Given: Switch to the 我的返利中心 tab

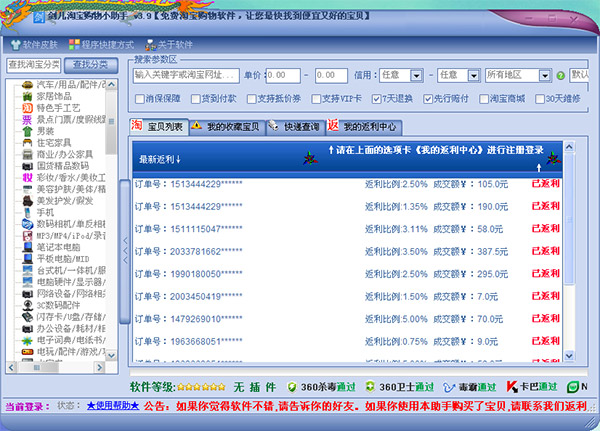Looking at the screenshot, I should pos(364,127).
